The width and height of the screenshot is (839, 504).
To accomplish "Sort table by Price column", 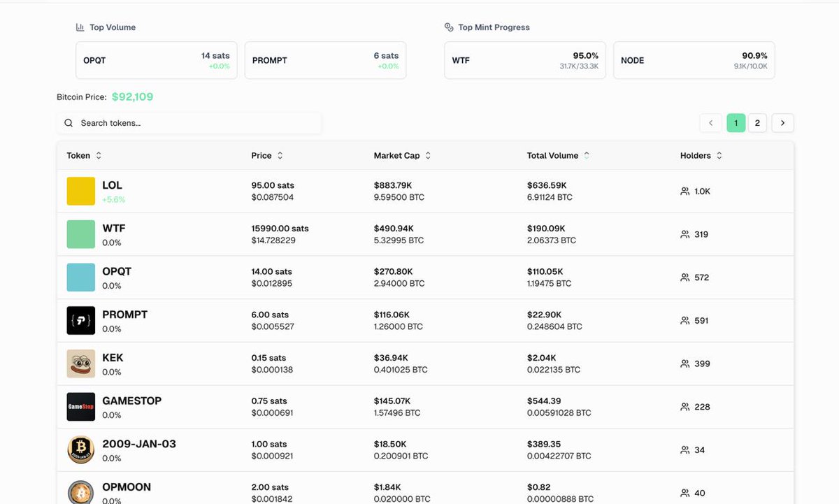I will (267, 156).
